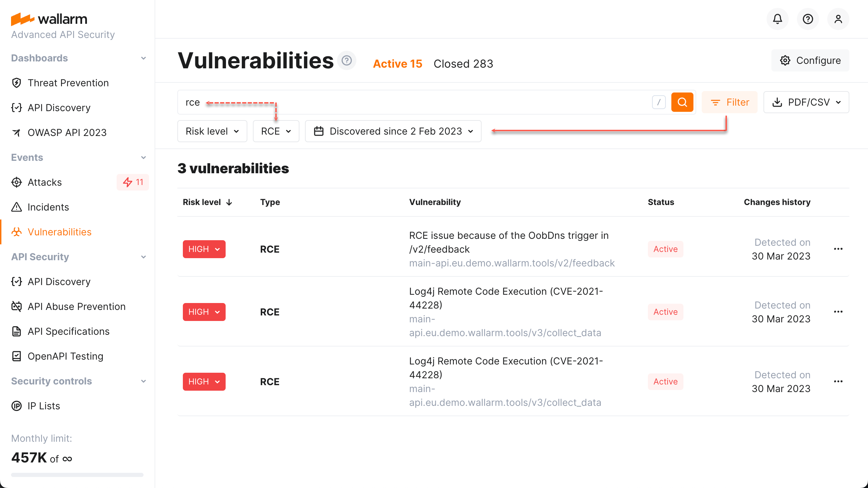Screen dimensions: 868x488
Task: Open API Abuse Prevention section
Action: pos(76,306)
